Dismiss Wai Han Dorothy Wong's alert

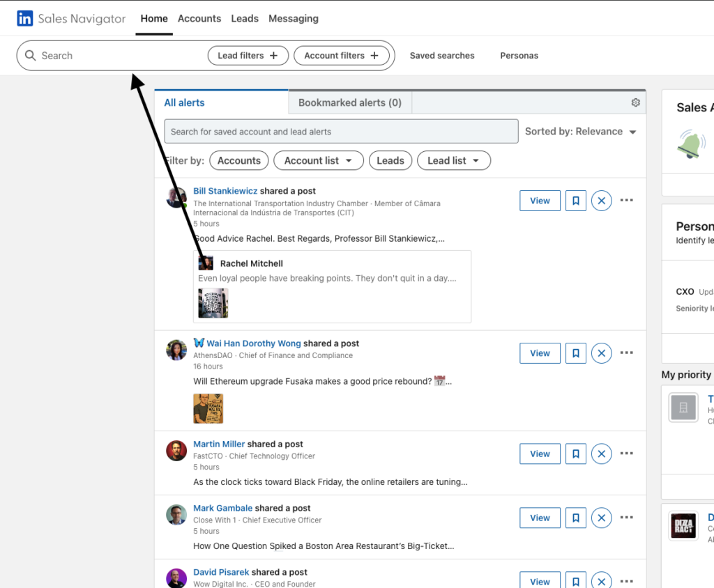point(601,353)
